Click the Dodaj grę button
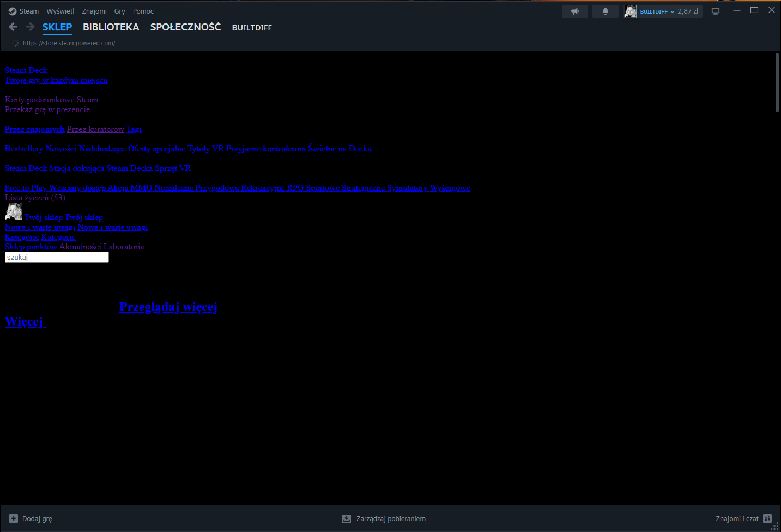The image size is (781, 532). [31, 518]
